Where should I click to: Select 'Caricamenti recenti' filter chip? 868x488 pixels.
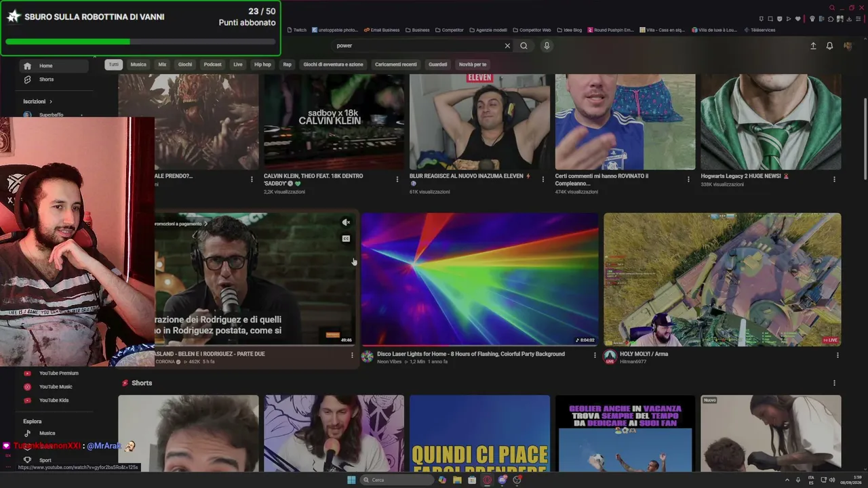click(x=396, y=64)
